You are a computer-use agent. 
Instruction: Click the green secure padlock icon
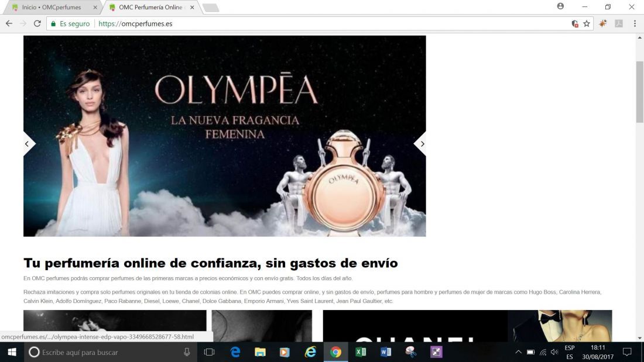click(53, 24)
